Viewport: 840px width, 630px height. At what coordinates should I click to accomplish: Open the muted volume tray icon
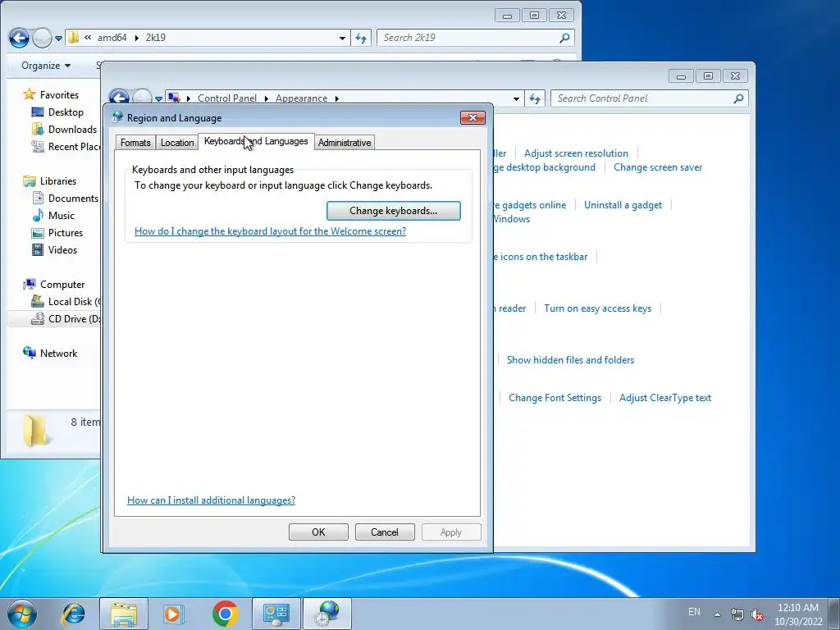757,614
